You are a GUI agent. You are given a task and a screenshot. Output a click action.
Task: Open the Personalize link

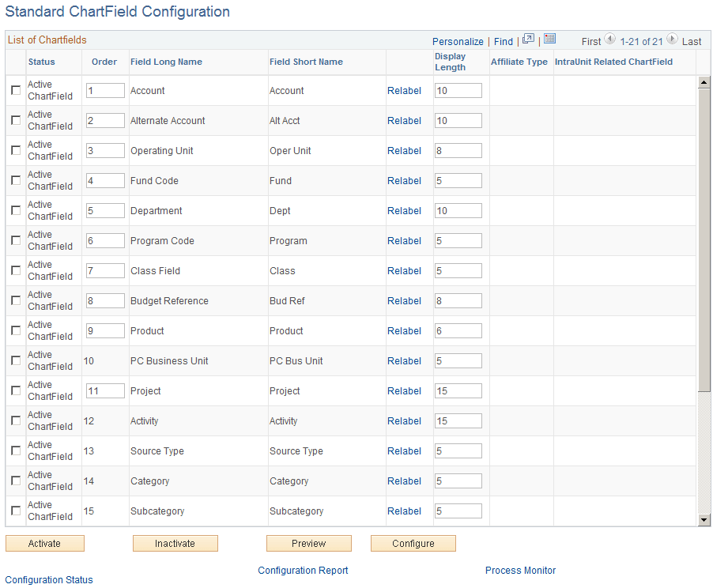point(458,41)
